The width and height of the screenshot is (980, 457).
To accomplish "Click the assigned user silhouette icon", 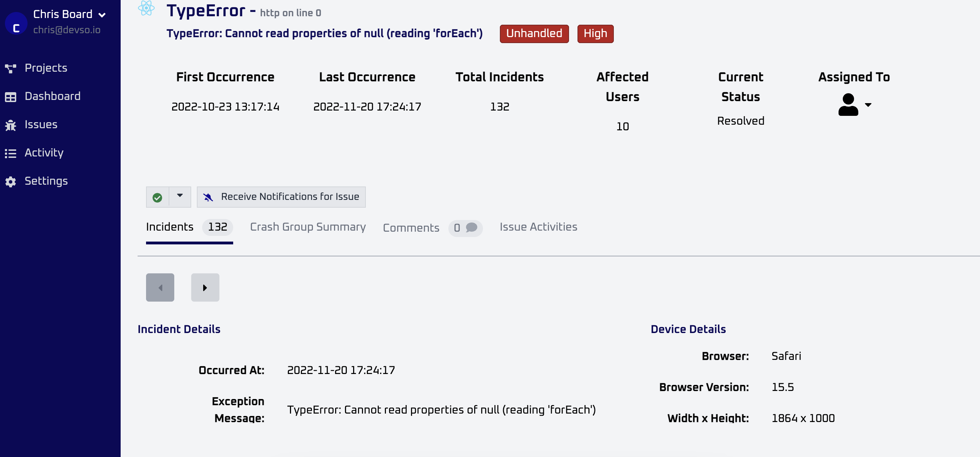I will point(848,105).
